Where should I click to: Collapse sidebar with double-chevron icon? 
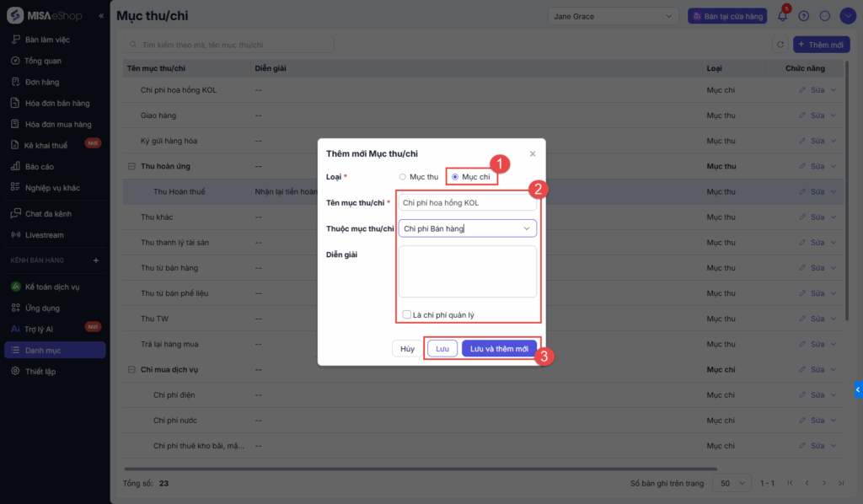point(101,16)
